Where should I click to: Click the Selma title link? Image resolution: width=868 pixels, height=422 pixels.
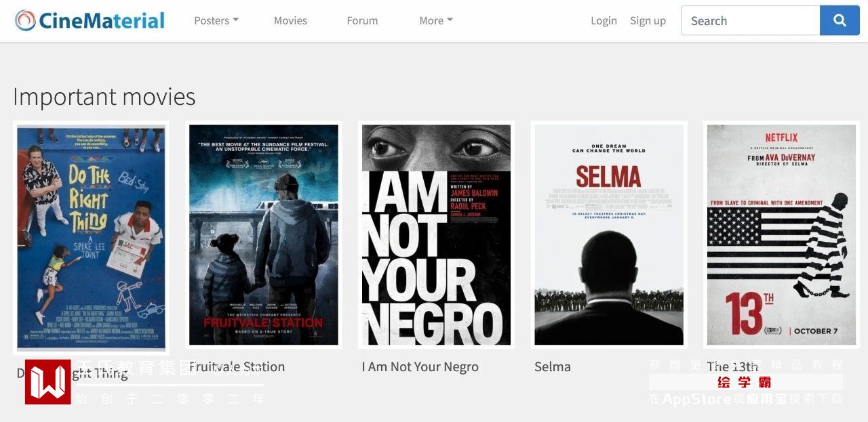(553, 366)
